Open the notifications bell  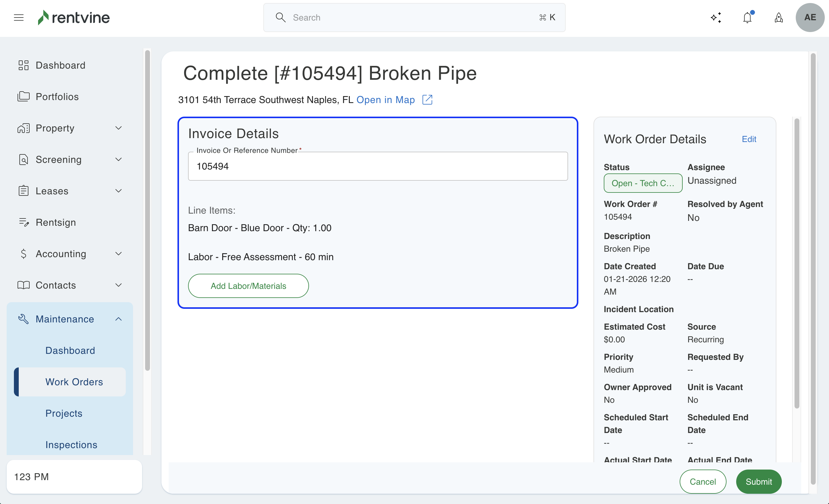(747, 18)
